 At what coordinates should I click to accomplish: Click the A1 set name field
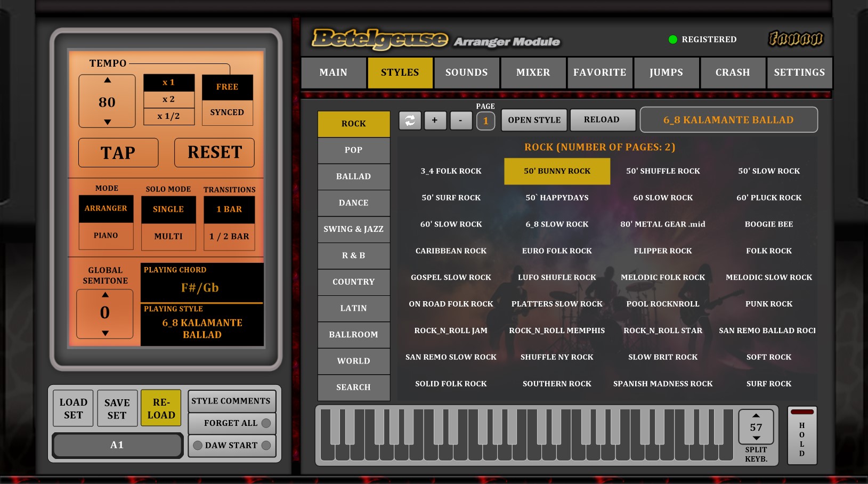click(117, 445)
